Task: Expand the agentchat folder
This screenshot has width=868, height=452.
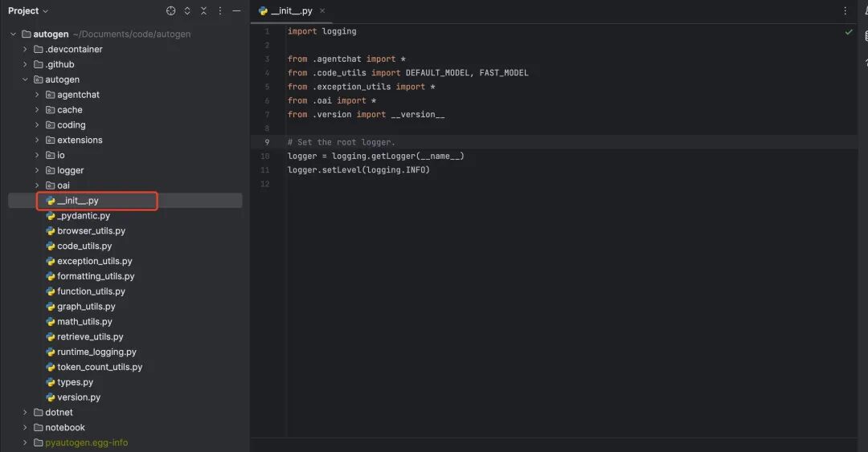Action: point(37,95)
